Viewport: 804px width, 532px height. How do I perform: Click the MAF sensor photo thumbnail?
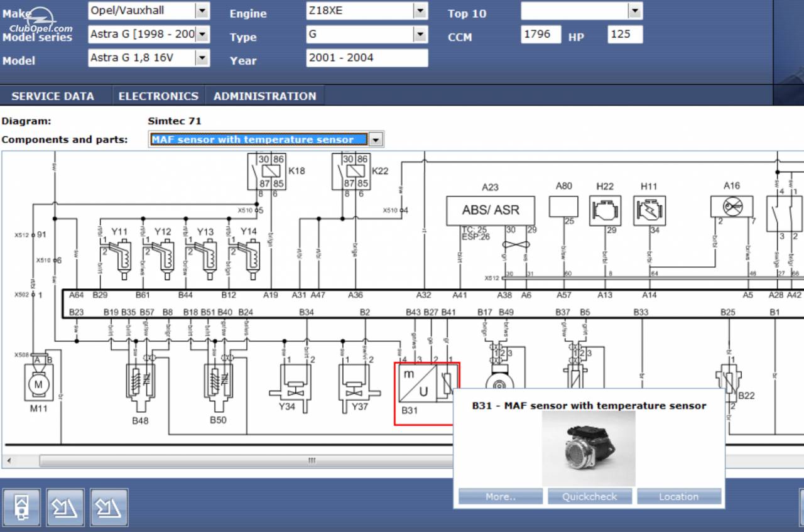click(589, 448)
